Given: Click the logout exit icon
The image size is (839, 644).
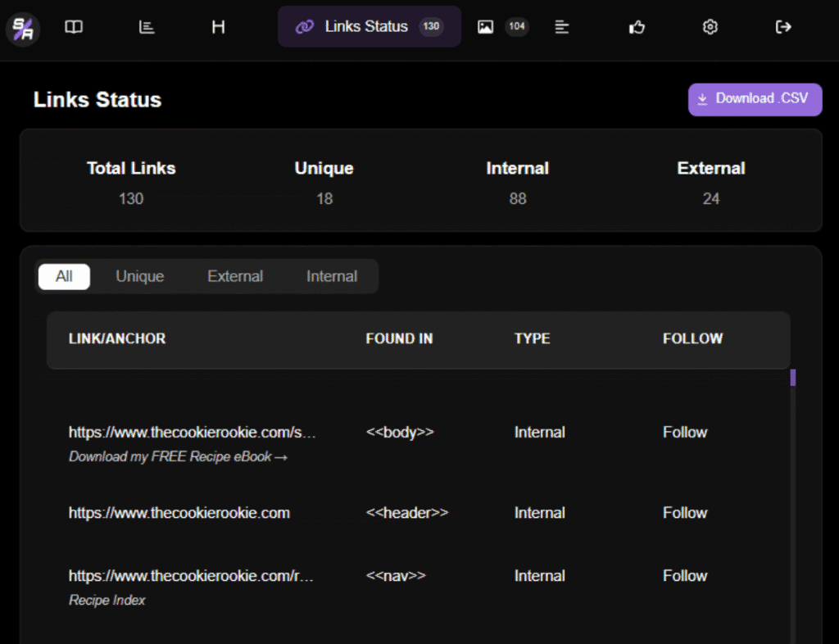Looking at the screenshot, I should click(x=783, y=27).
